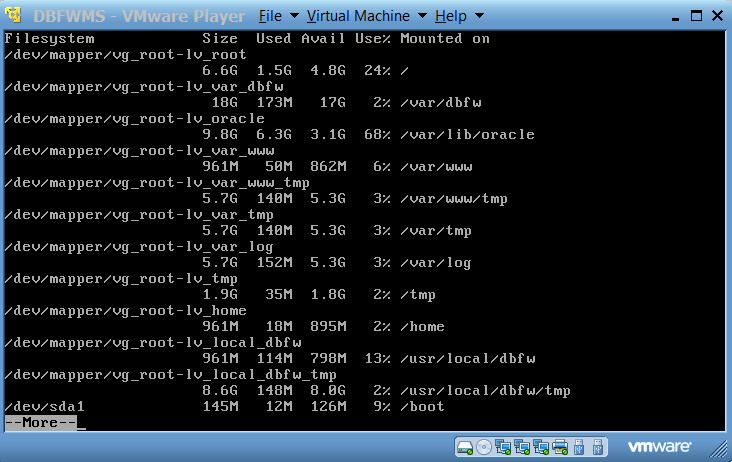Click the --More-- prompt in the terminal
732x462 pixels.
point(40,423)
